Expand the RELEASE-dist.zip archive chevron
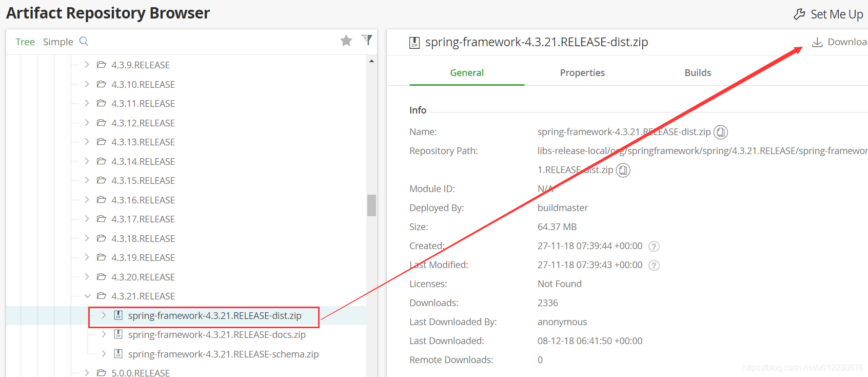The width and height of the screenshot is (868, 377). tap(104, 315)
